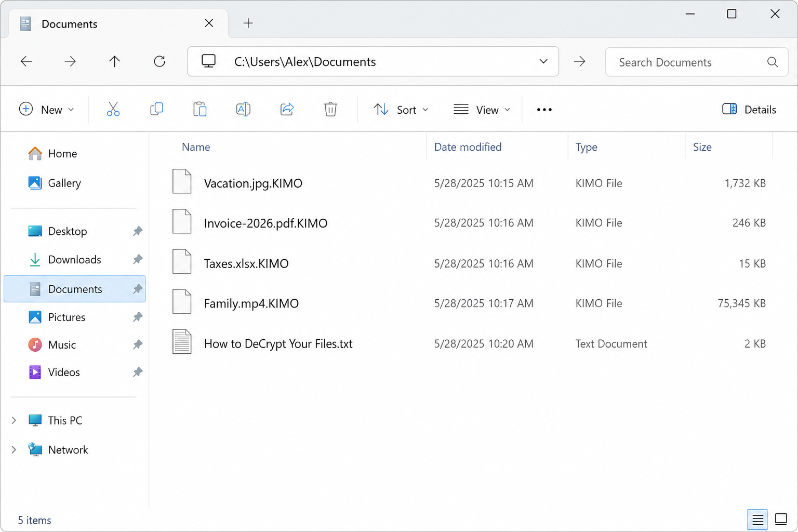This screenshot has width=798, height=532.
Task: Click the PC icon in address bar
Action: point(208,61)
